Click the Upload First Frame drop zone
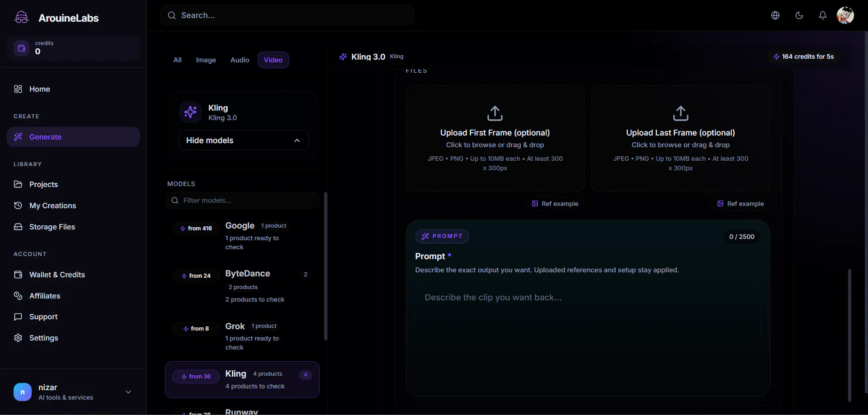The width and height of the screenshot is (868, 415). click(x=495, y=139)
